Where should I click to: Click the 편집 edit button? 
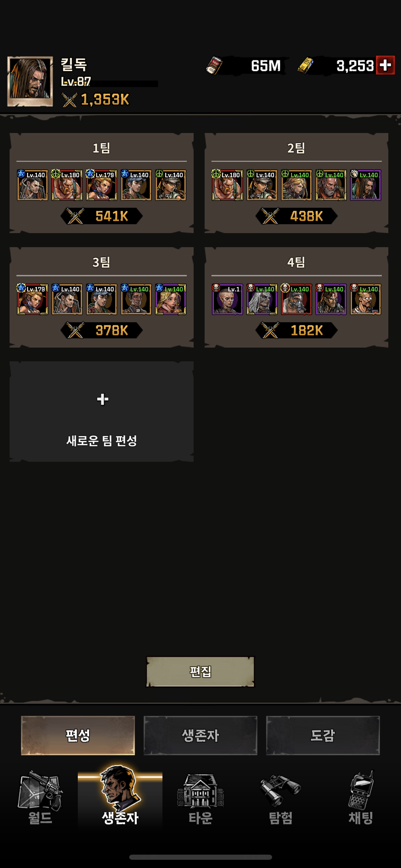[x=200, y=672]
